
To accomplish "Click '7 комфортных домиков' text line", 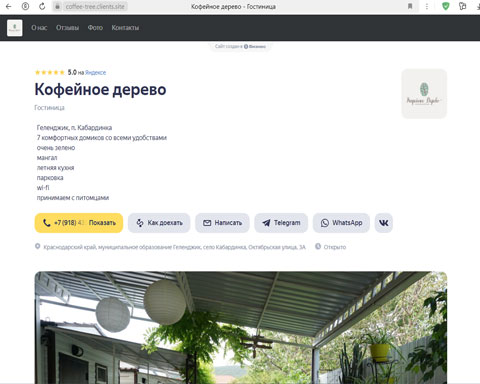I will pos(102,137).
